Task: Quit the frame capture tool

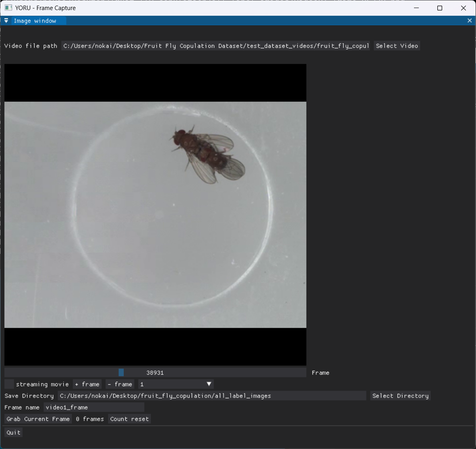Action: 13,433
